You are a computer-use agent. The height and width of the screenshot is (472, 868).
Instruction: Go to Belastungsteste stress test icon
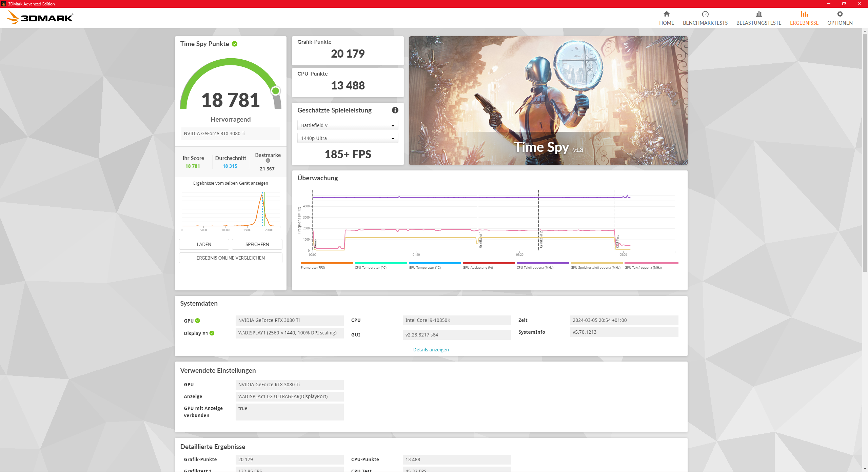tap(758, 14)
